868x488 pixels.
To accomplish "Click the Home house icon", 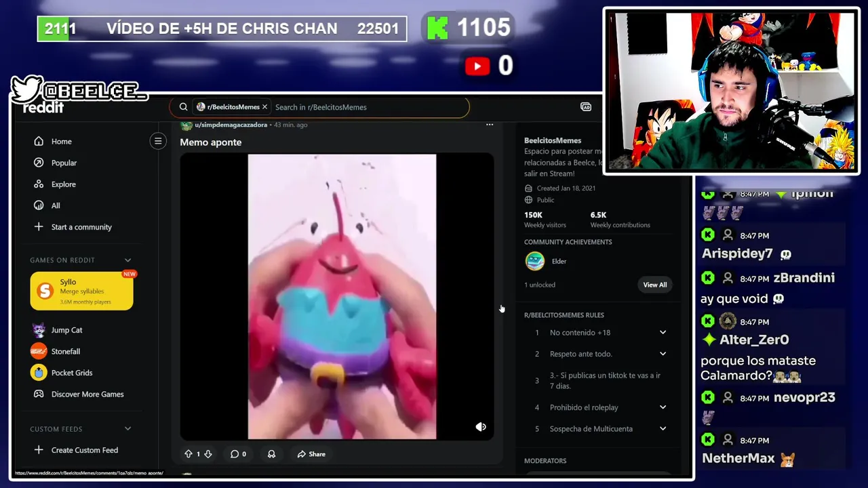I will [x=39, y=142].
